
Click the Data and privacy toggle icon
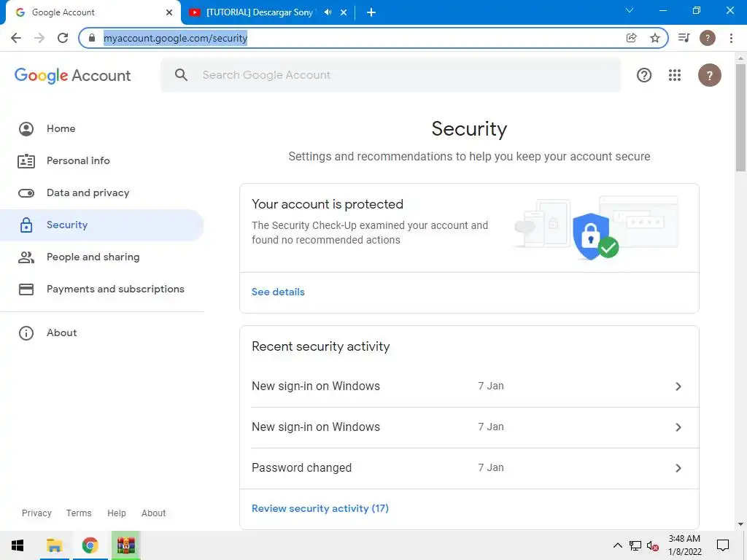click(x=26, y=192)
